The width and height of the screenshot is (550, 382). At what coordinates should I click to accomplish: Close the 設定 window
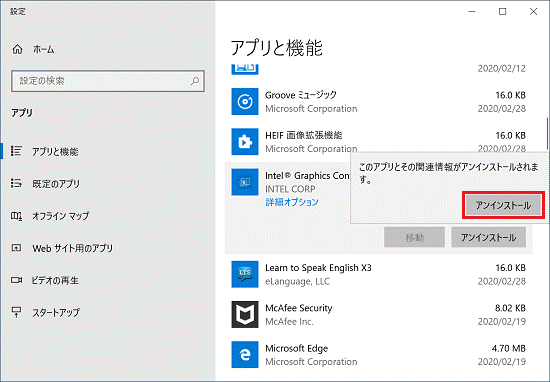534,12
